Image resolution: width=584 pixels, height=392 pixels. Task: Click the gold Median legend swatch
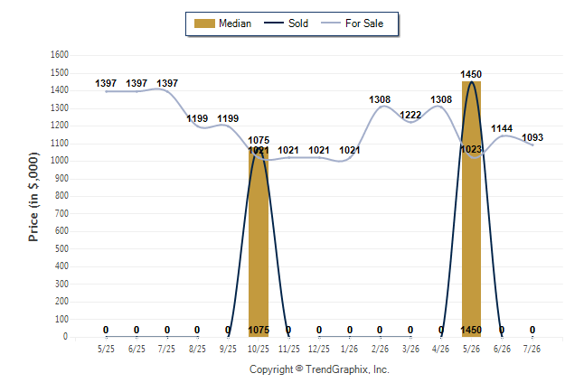point(204,23)
